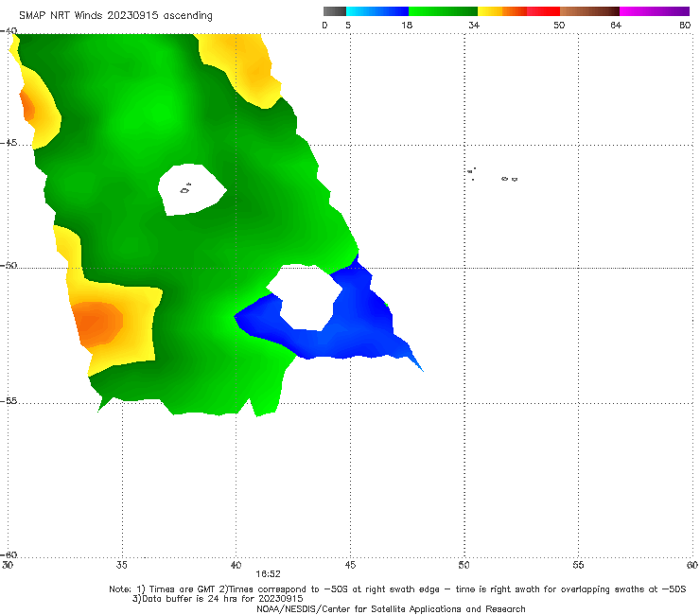Click the red segment of the color bar
700x615 pixels.
click(x=543, y=11)
